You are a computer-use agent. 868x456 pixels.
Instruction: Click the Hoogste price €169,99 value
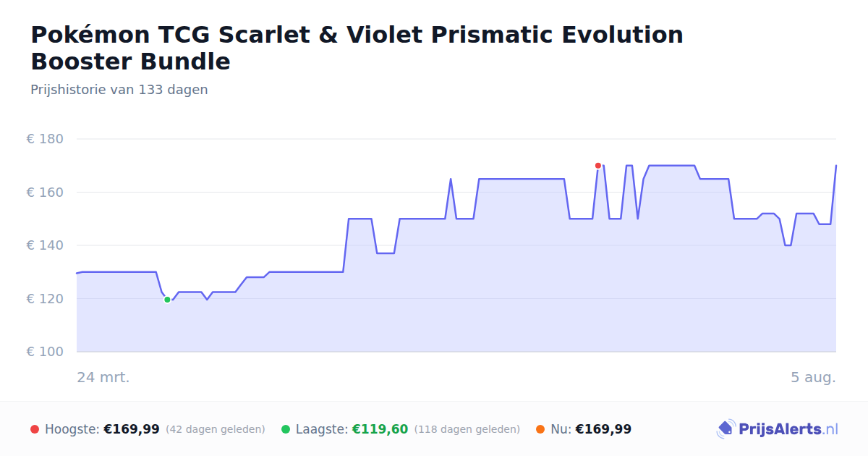132,429
